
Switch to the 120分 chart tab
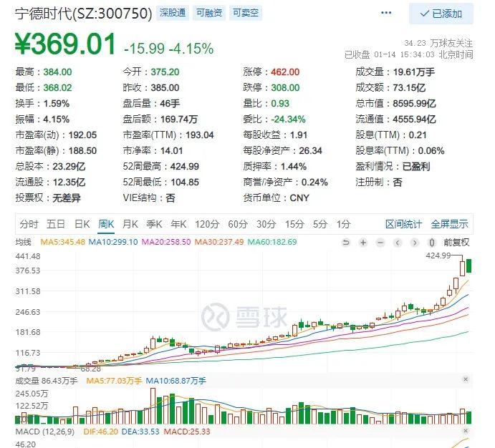(x=207, y=224)
